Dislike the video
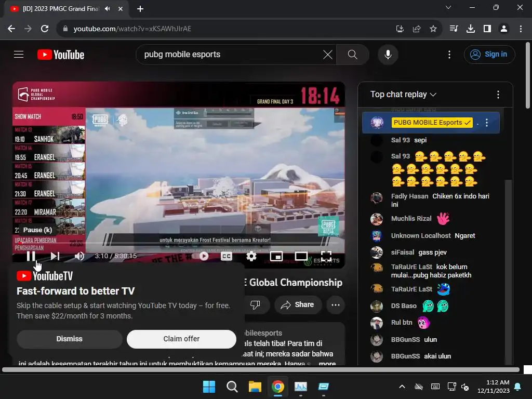The image size is (532, 399). (255, 304)
